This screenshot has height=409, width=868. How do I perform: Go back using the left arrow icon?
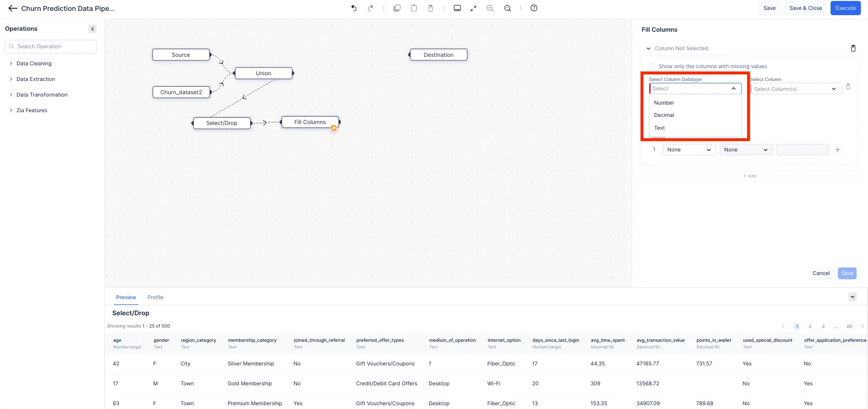(x=13, y=9)
